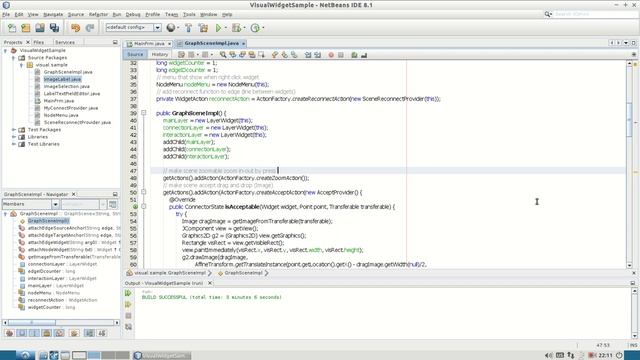Switch to the MainFrm.java editor tab
This screenshot has height=360, width=640.
click(149, 43)
